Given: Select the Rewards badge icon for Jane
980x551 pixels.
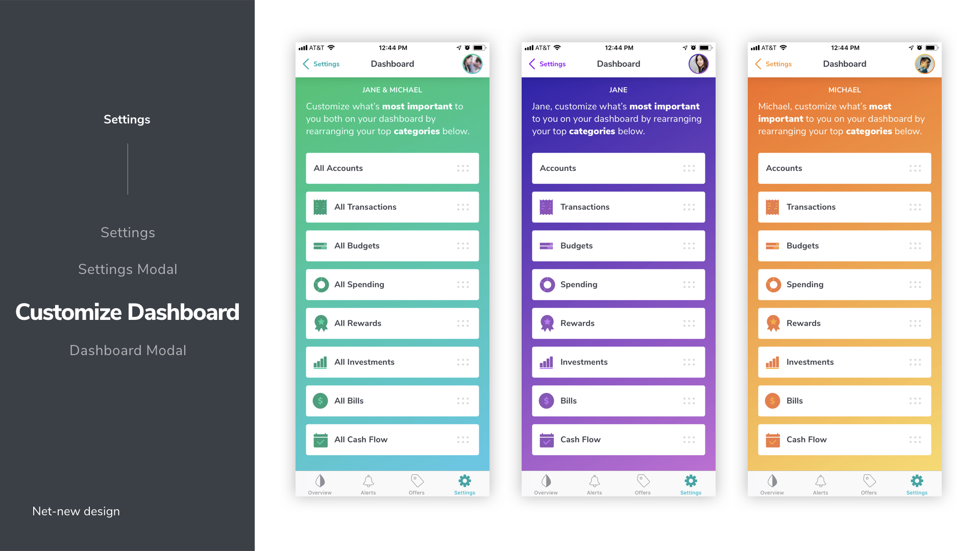Looking at the screenshot, I should (x=547, y=323).
